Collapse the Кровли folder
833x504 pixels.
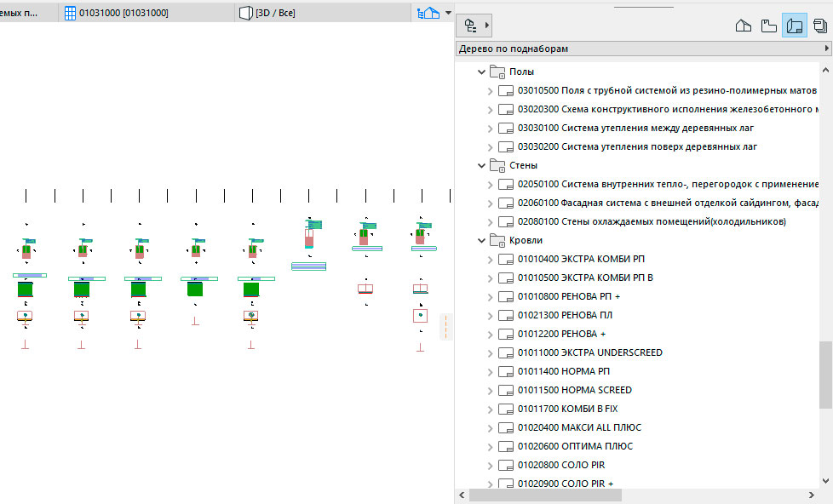pos(481,241)
